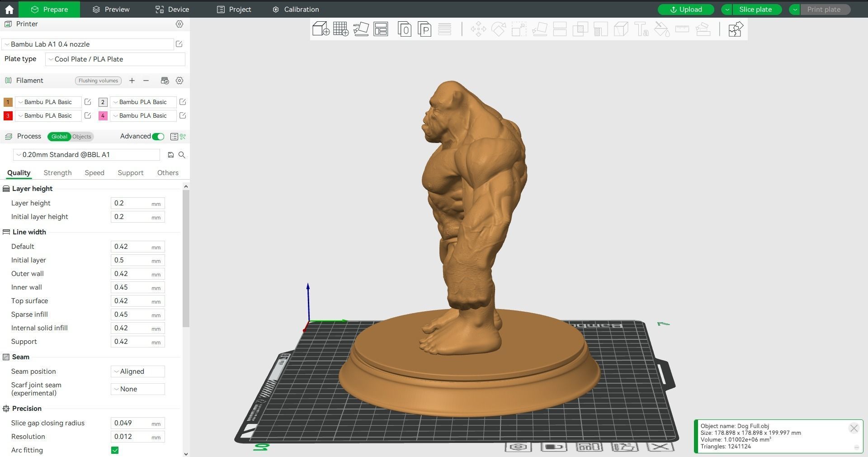Select the Scale tool
This screenshot has height=457, width=868.
point(519,29)
